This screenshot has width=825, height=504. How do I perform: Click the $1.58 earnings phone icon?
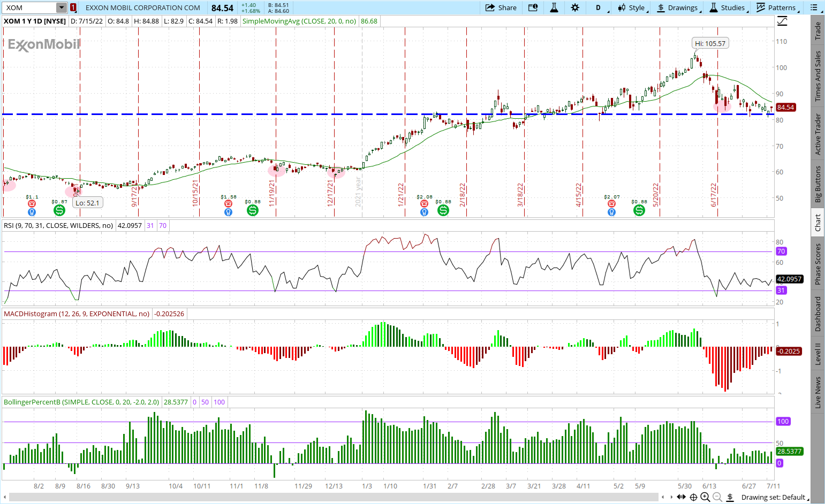(x=228, y=203)
